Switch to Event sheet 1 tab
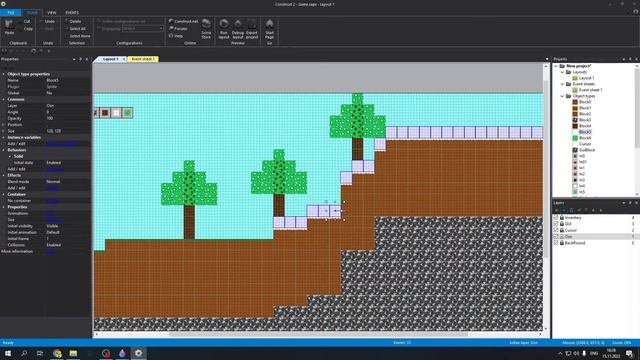 pyautogui.click(x=143, y=59)
